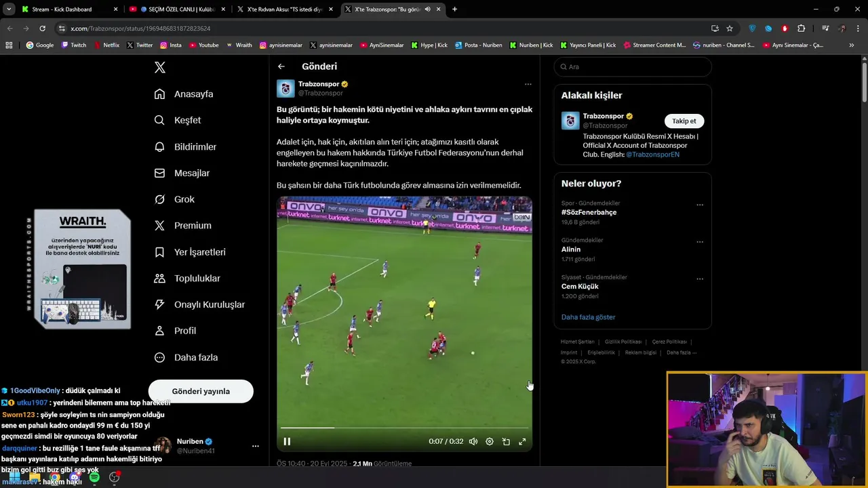Viewport: 868px width, 488px height.
Task: Open the Hizmet Şartları footer link
Action: click(577, 342)
